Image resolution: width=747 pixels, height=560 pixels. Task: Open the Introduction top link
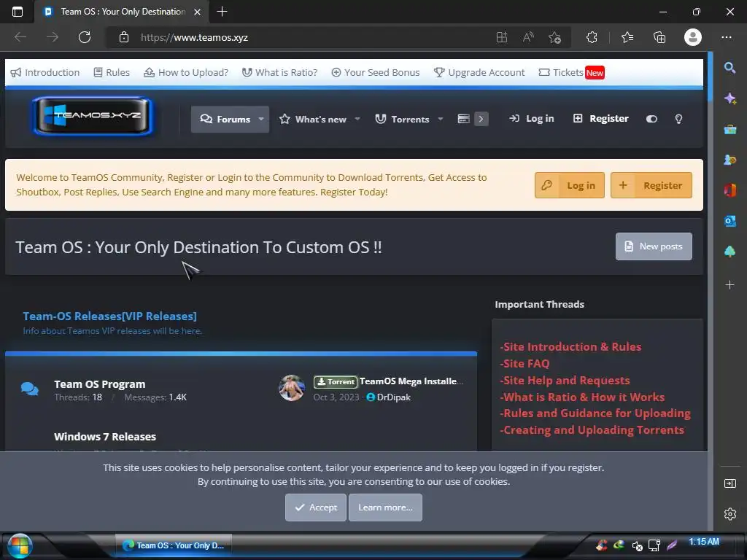(45, 72)
